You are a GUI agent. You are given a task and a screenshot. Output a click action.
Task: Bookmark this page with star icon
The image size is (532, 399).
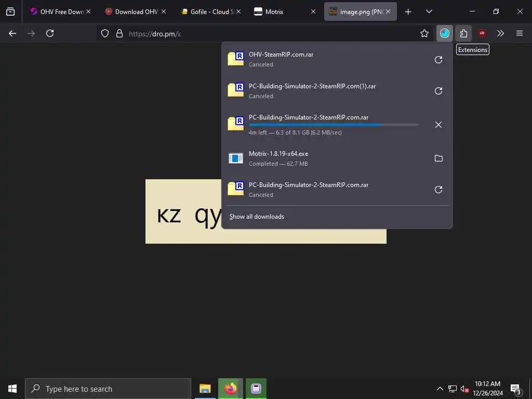424,33
